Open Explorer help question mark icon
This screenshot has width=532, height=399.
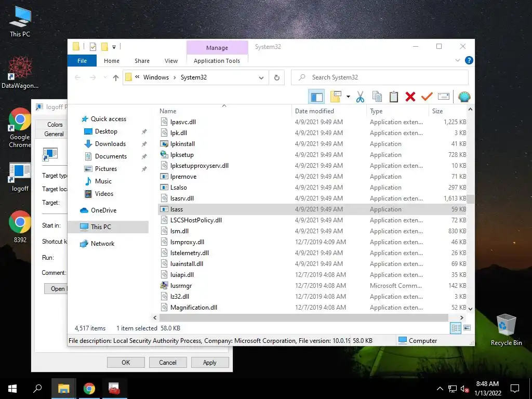coord(469,60)
